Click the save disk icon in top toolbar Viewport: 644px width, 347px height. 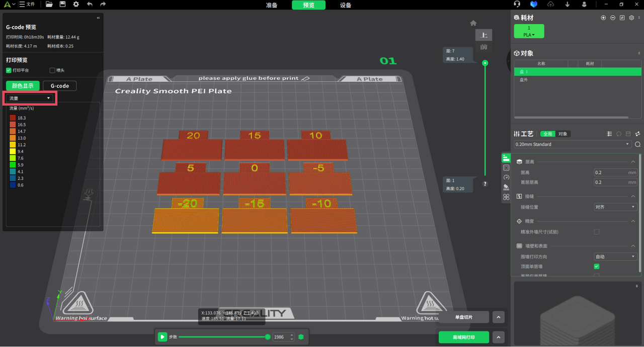(62, 5)
